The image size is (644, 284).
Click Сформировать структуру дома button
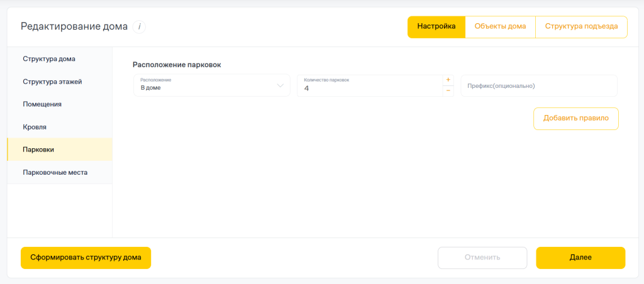(86, 258)
